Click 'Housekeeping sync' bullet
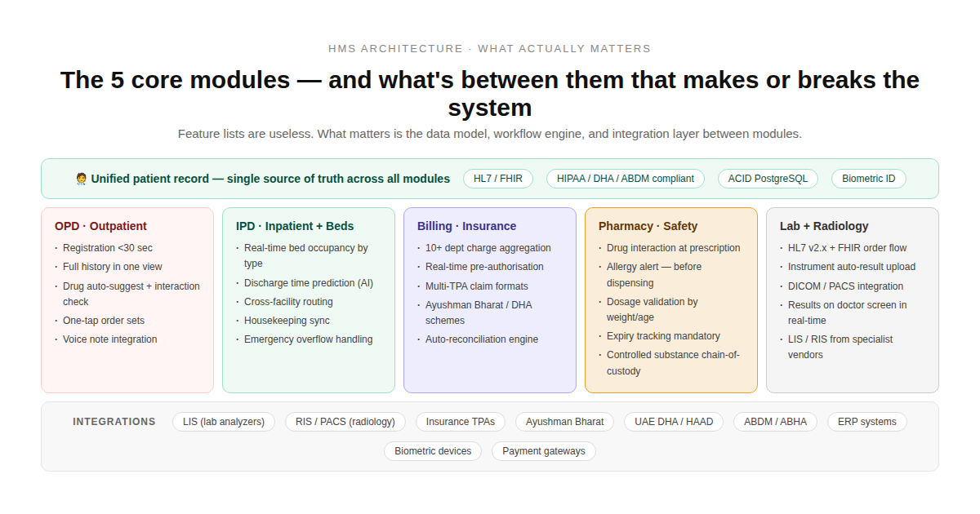 click(287, 321)
